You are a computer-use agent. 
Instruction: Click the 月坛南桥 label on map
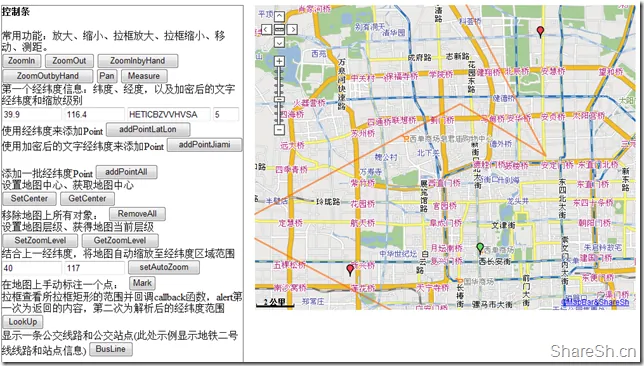coord(446,248)
